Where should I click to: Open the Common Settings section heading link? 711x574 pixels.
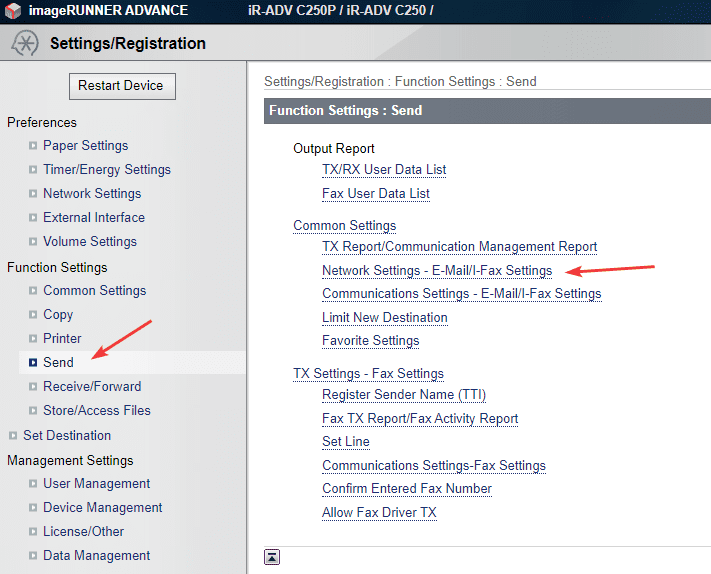point(344,226)
